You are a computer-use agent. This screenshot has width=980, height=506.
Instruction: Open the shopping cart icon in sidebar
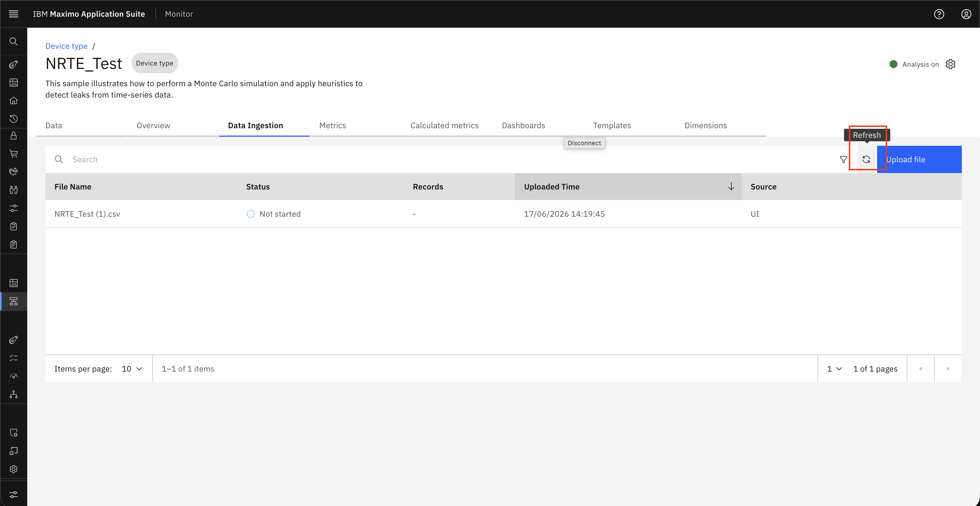(14, 154)
